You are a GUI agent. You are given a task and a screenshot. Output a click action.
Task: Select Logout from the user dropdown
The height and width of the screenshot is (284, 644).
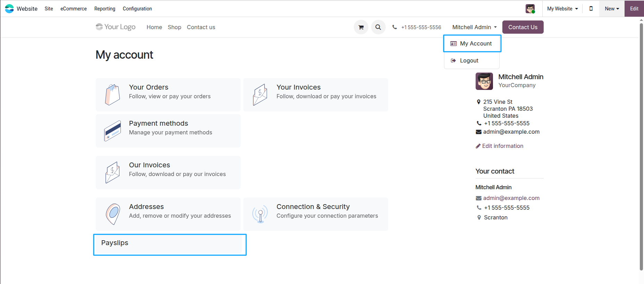tap(472, 60)
